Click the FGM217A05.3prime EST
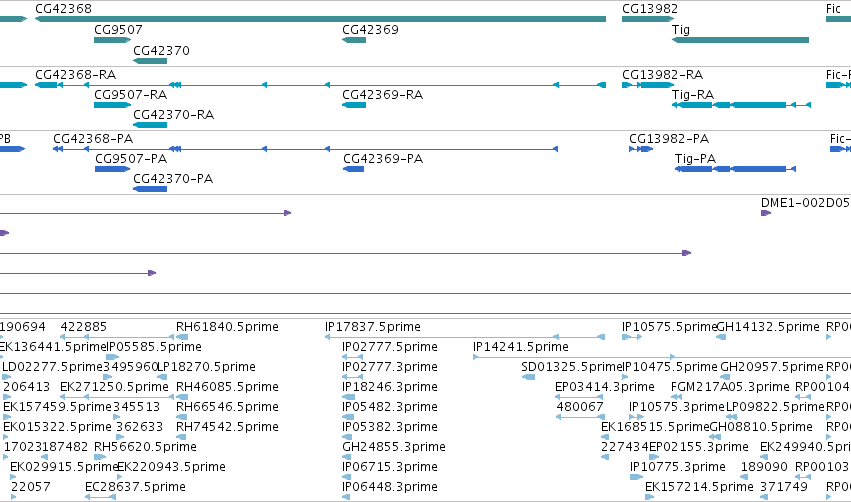This screenshot has height=502, width=851. point(676,397)
